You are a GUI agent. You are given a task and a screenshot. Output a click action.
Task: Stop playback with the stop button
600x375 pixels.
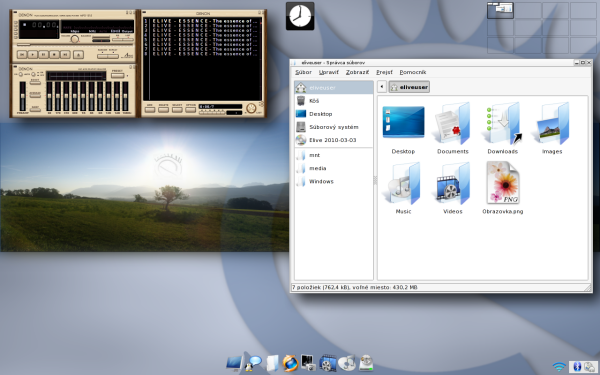(54, 54)
